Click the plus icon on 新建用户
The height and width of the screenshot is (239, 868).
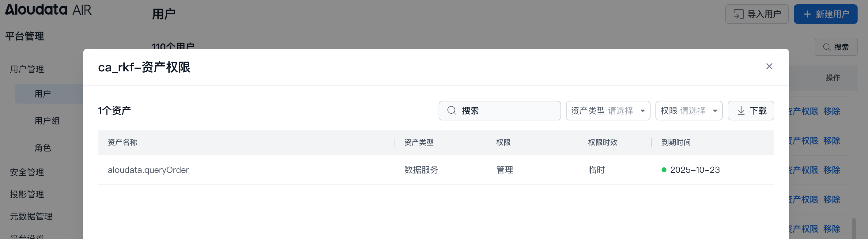click(x=807, y=14)
